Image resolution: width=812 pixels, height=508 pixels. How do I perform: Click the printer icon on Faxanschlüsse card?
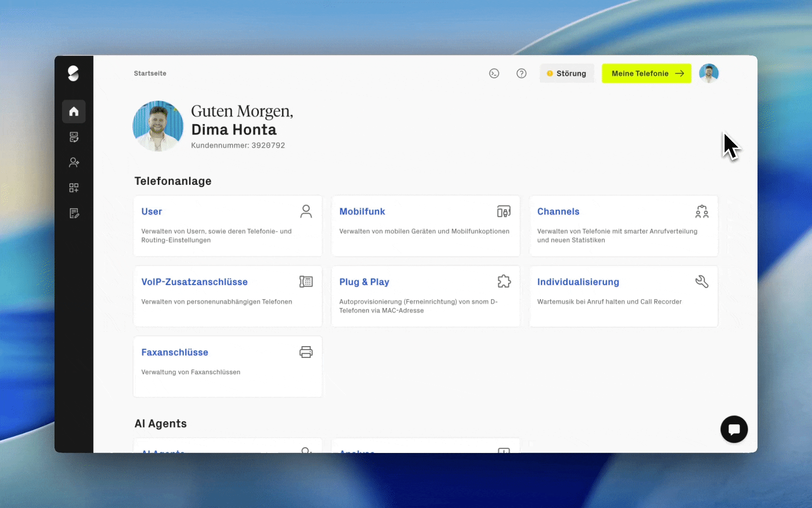pos(306,352)
